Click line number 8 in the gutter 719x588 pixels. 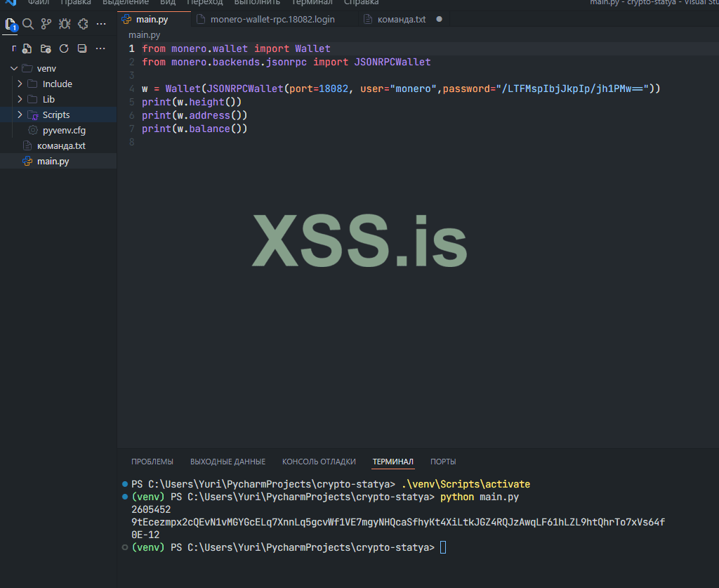pos(131,142)
